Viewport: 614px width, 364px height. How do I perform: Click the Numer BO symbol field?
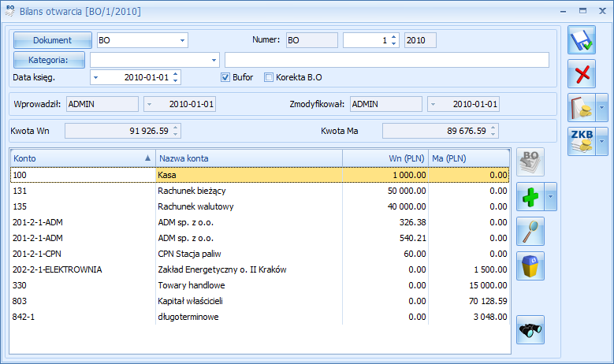311,40
